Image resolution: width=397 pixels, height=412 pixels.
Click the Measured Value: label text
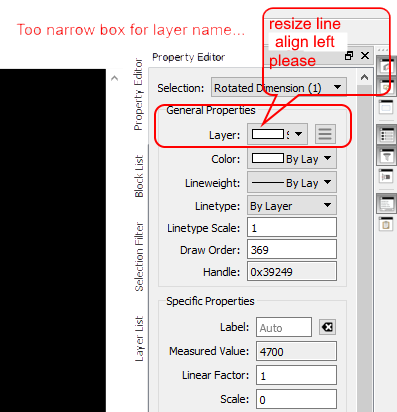[209, 351]
